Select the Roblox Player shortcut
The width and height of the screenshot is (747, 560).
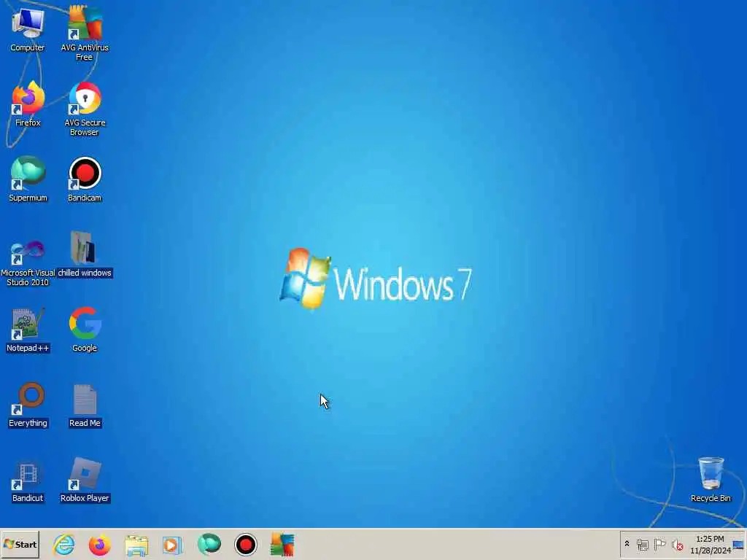click(x=85, y=480)
